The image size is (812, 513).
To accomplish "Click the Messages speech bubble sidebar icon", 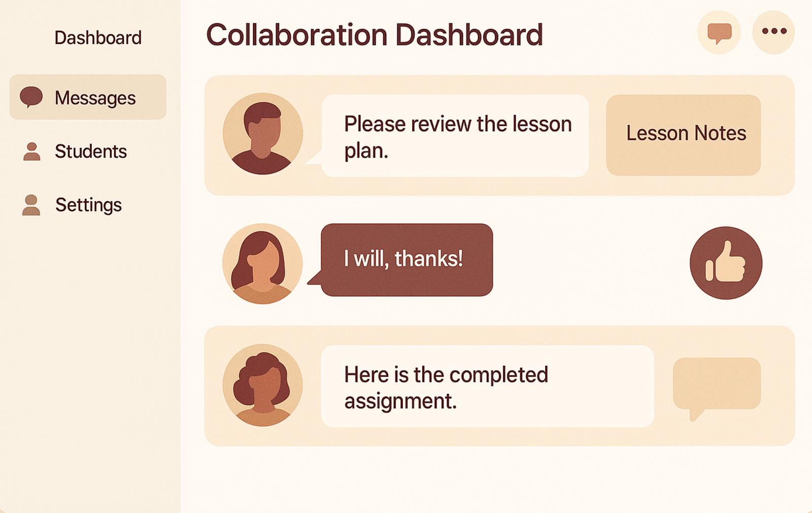I will click(x=31, y=96).
